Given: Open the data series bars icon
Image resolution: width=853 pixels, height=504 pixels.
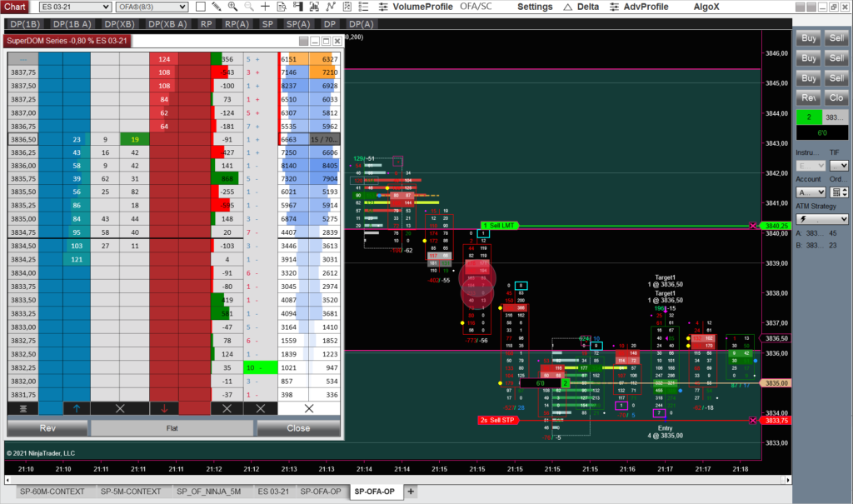Looking at the screenshot, I should click(x=314, y=7).
